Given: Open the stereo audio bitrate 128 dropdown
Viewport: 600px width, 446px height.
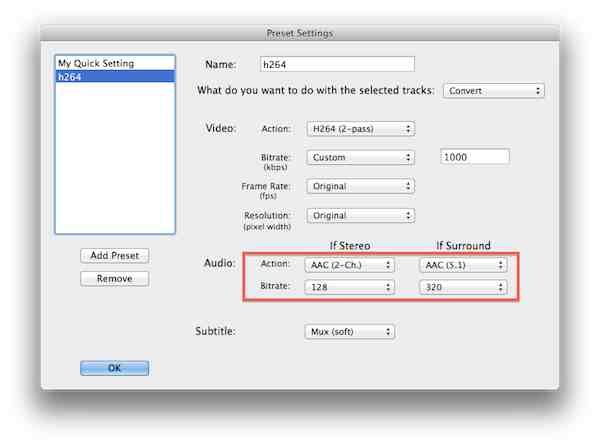Looking at the screenshot, I should click(x=349, y=287).
